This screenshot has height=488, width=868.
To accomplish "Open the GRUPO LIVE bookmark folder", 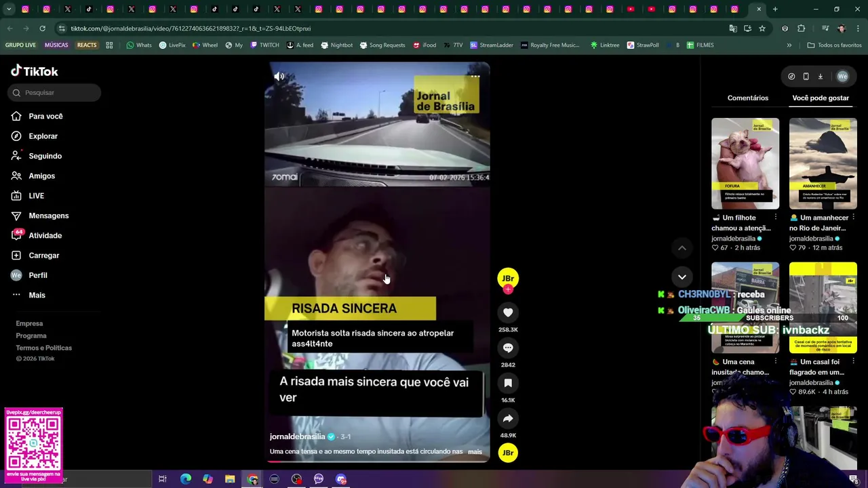I will (x=20, y=45).
